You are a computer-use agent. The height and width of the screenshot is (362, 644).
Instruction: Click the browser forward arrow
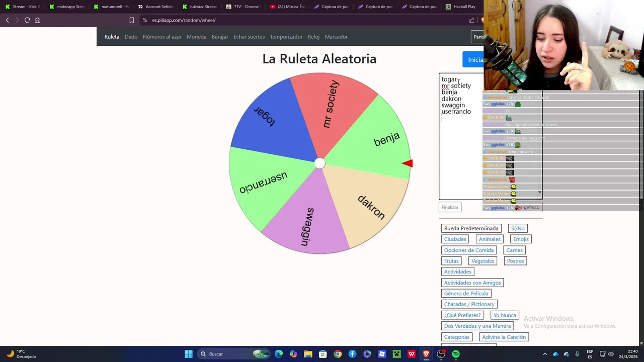17,20
